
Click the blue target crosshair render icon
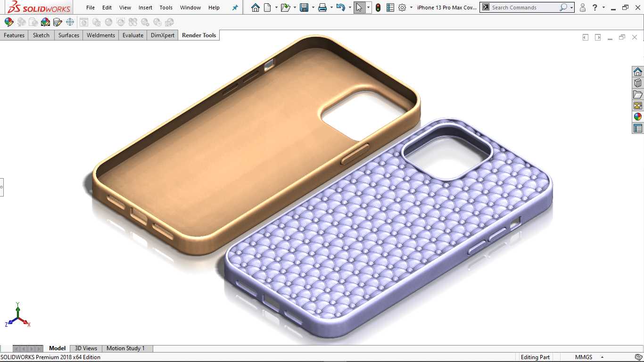tap(70, 22)
